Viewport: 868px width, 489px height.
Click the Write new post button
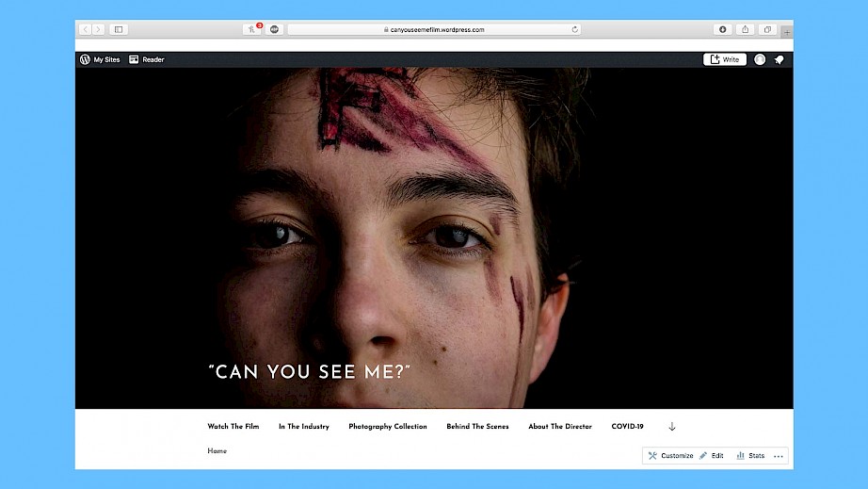(724, 59)
